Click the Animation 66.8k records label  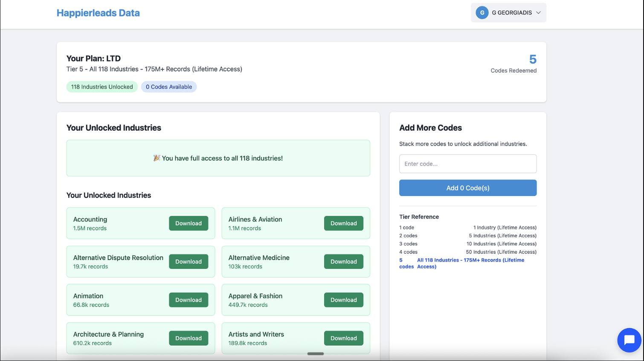[x=91, y=300]
